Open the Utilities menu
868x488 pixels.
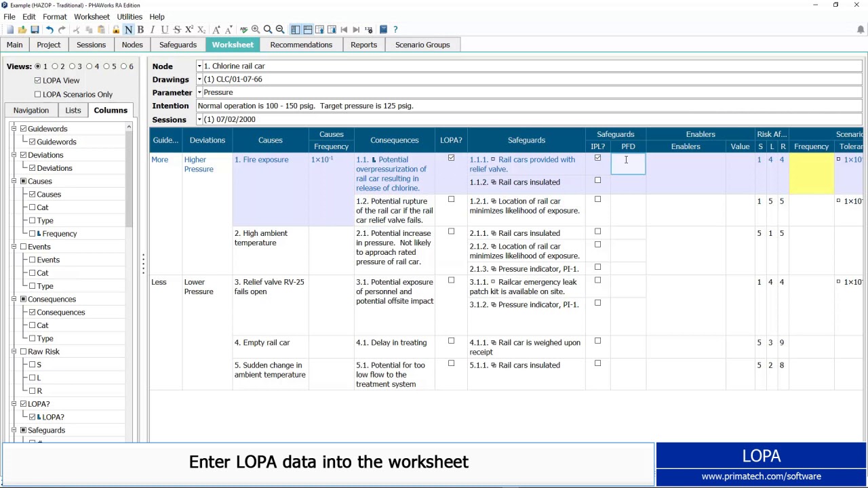coord(130,16)
